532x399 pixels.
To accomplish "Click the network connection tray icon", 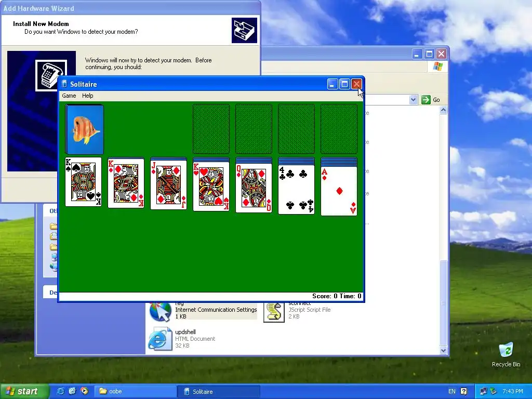I will [x=484, y=392].
